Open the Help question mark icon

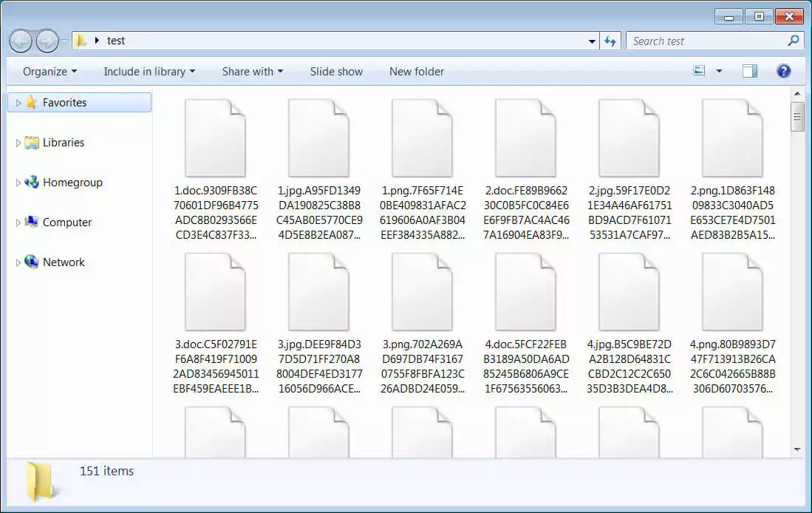(x=783, y=71)
